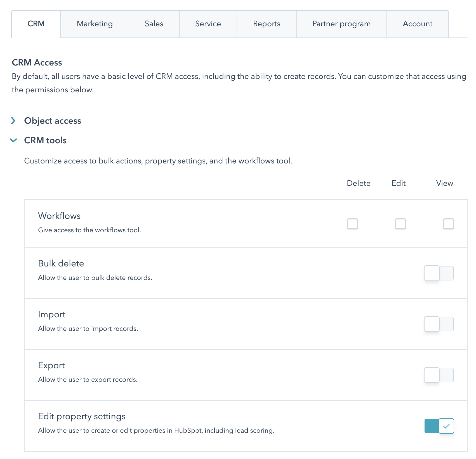Expand the Object access section
This screenshot has height=459, width=476.
click(53, 121)
